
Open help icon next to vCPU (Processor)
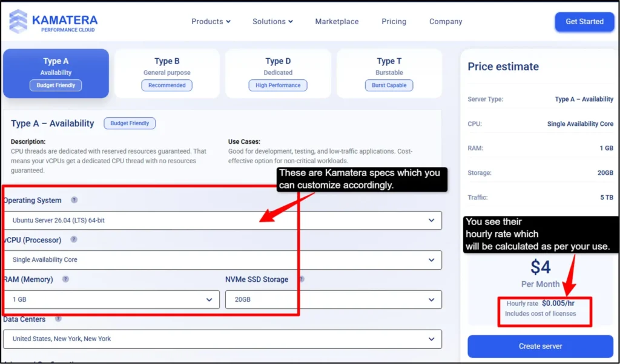tap(73, 239)
